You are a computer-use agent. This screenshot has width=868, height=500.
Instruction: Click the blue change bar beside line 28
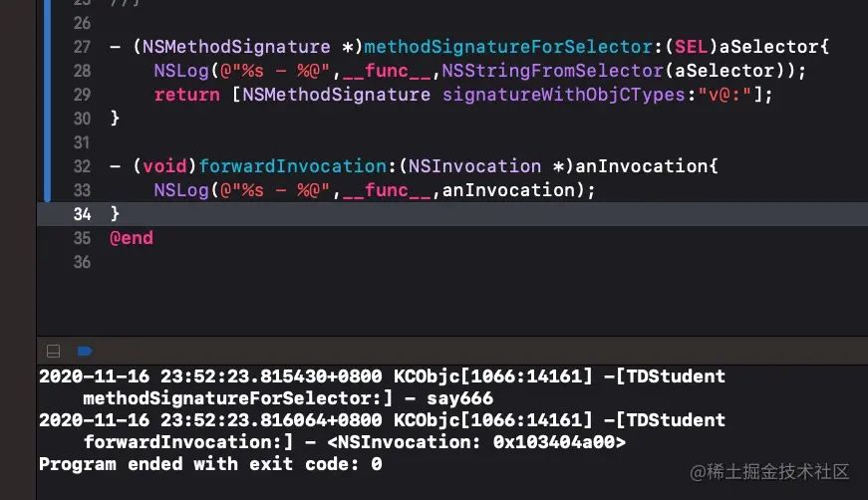48,71
